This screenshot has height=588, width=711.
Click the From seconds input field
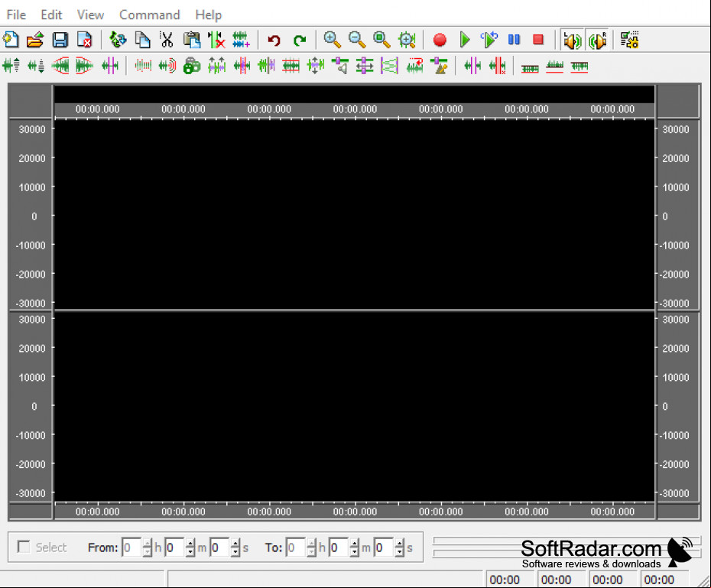pyautogui.click(x=219, y=547)
